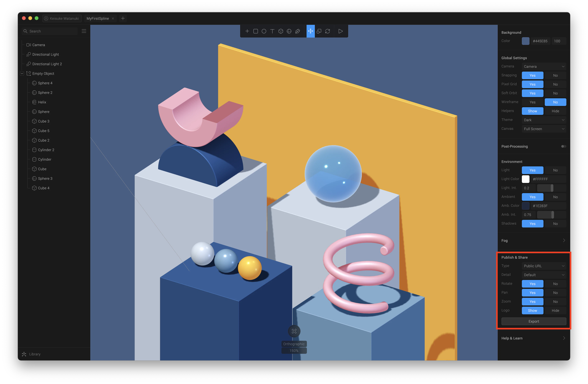
Task: Activate the Scale tool
Action: pyautogui.click(x=319, y=31)
